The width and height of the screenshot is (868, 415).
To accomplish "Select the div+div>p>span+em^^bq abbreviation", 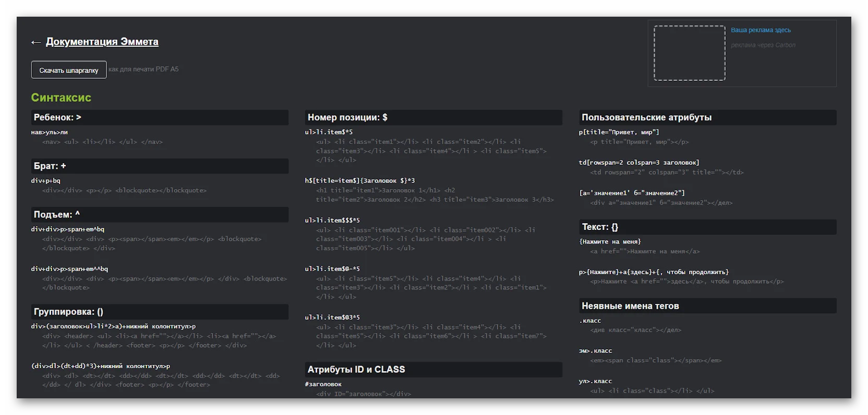I will pyautogui.click(x=69, y=269).
